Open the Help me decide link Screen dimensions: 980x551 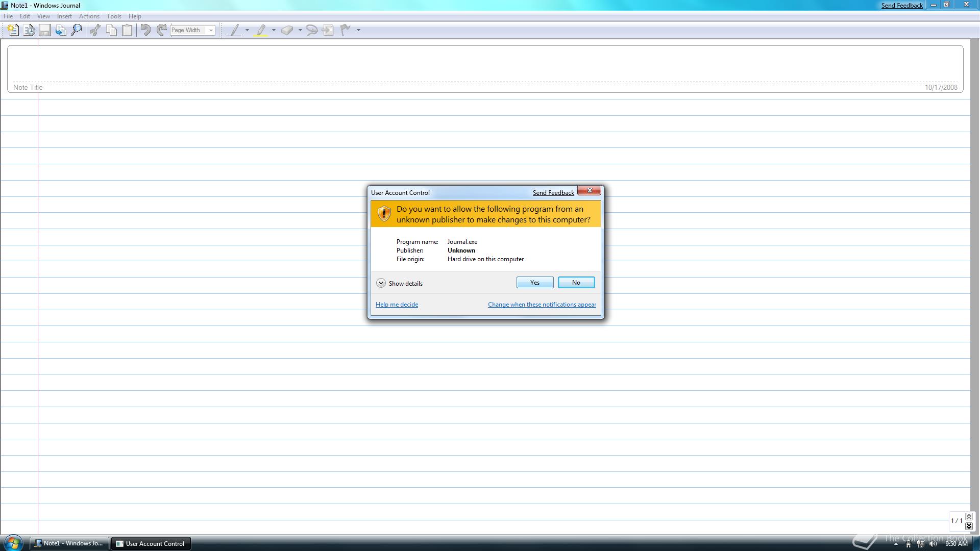397,305
